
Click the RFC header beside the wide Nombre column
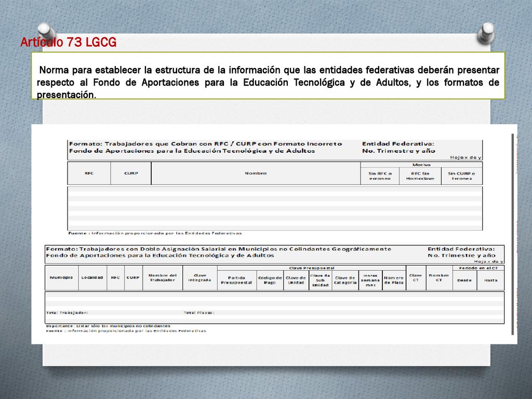(x=89, y=174)
